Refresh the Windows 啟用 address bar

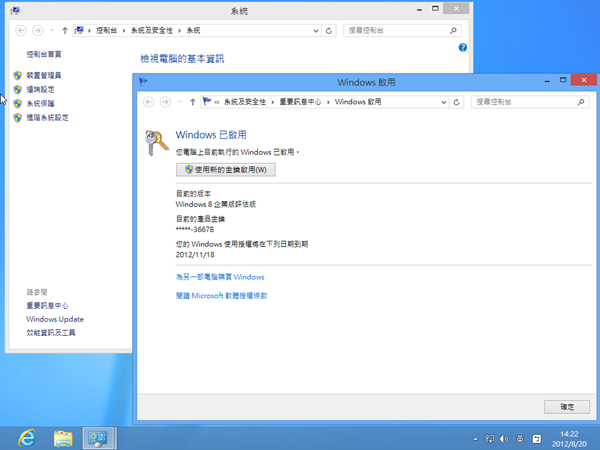click(458, 102)
